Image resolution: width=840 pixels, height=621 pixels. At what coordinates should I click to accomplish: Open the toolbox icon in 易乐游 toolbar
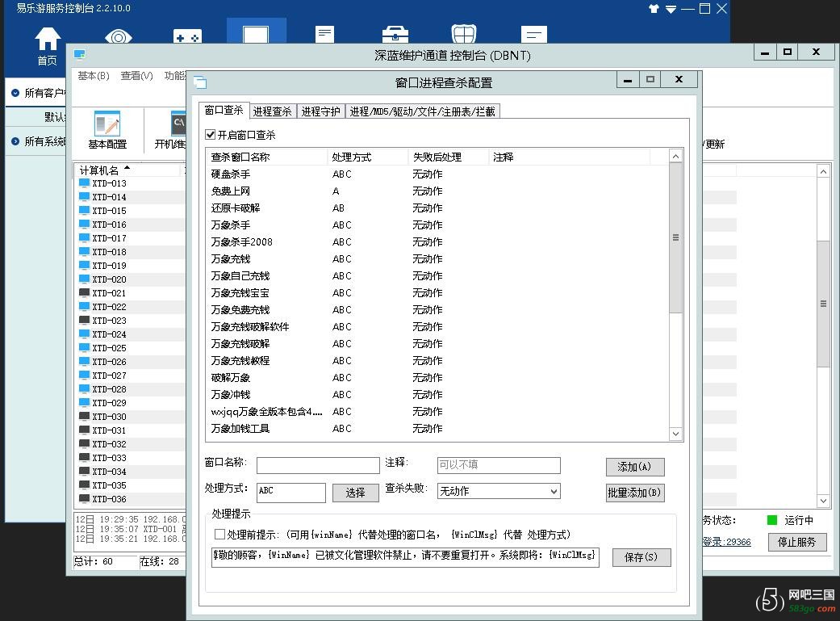pyautogui.click(x=395, y=35)
